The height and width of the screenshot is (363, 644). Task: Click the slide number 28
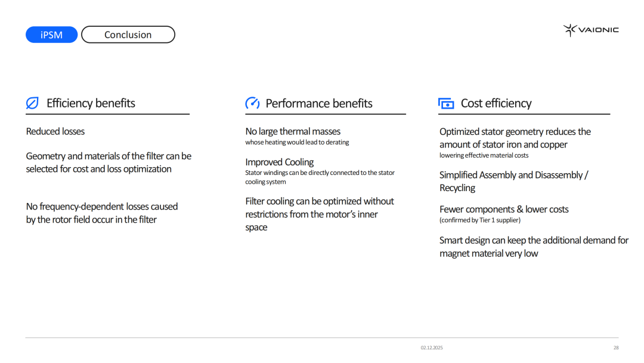pos(616,347)
